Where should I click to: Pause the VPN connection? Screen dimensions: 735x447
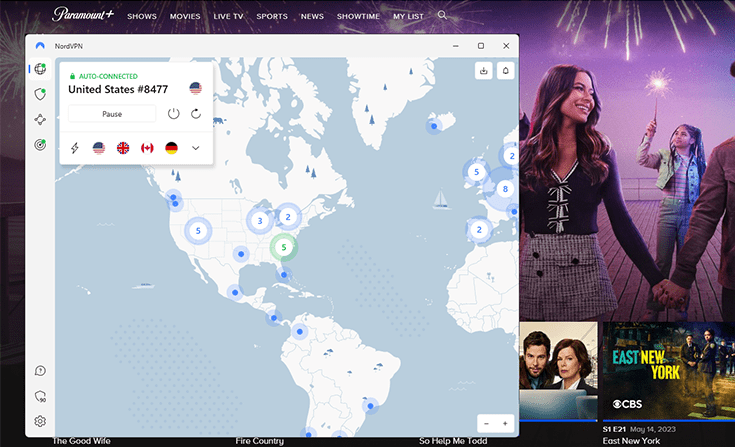[112, 114]
